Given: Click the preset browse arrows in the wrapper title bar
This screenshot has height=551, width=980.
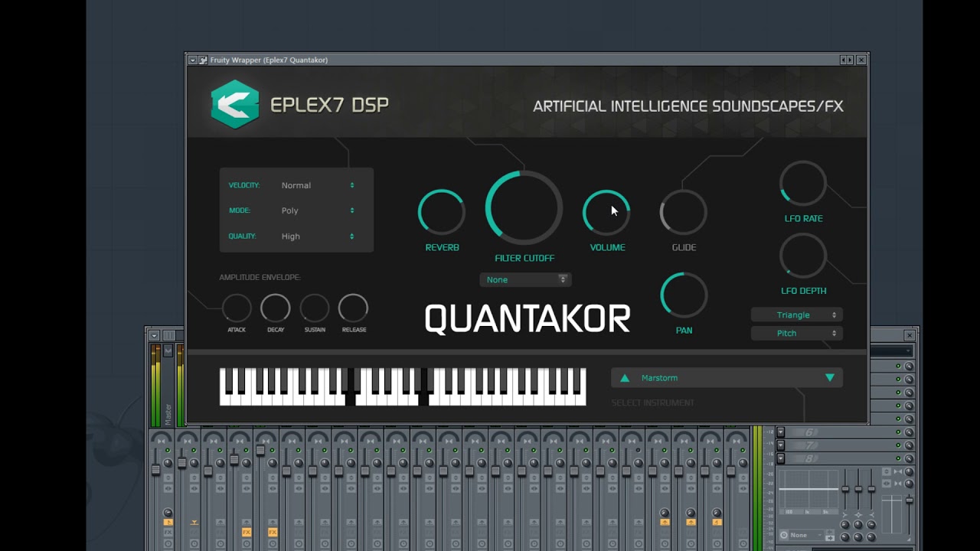Looking at the screenshot, I should [846, 60].
